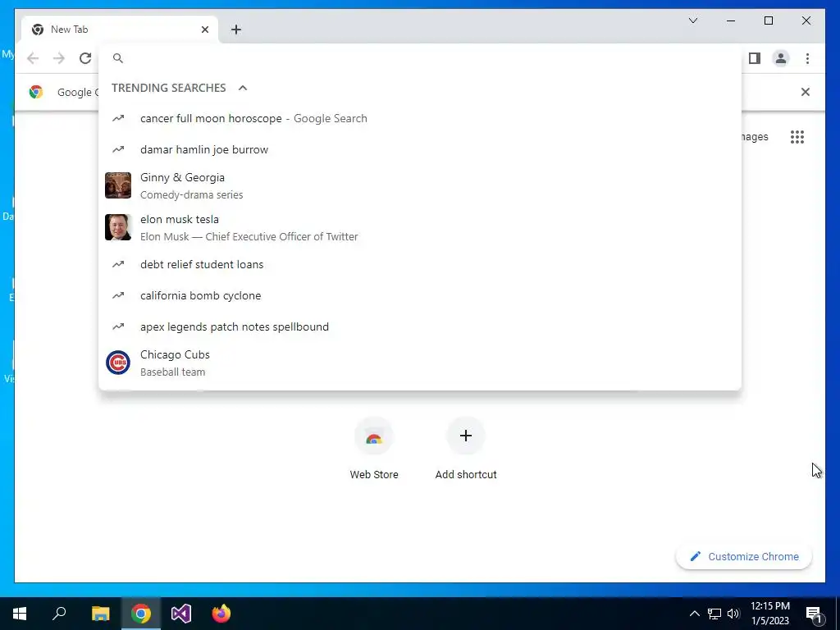Select california bomb cyclone suggestion

pos(420,295)
